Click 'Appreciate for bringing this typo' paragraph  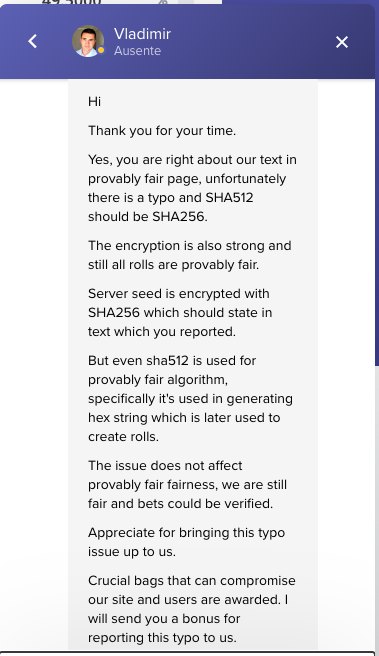point(187,542)
